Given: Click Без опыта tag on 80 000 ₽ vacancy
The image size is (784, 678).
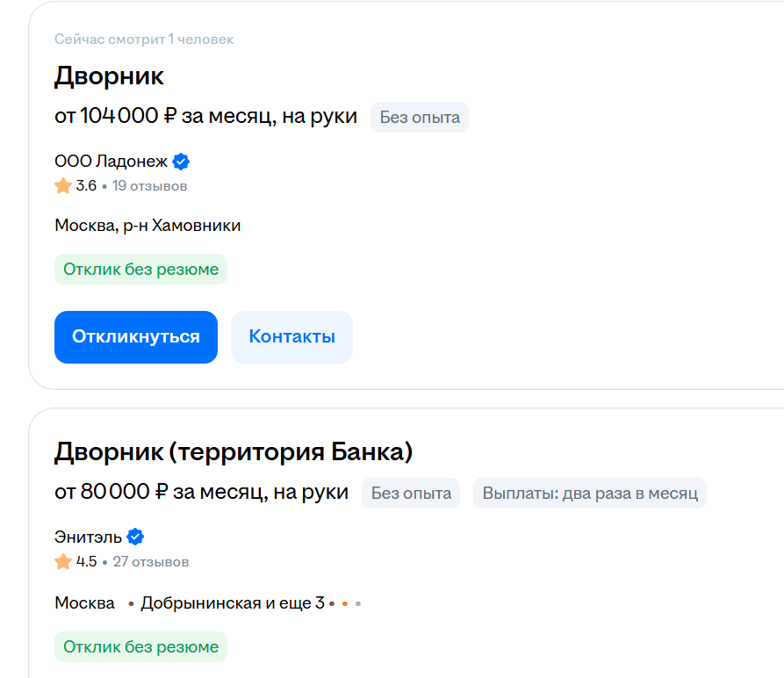Looking at the screenshot, I should point(411,493).
